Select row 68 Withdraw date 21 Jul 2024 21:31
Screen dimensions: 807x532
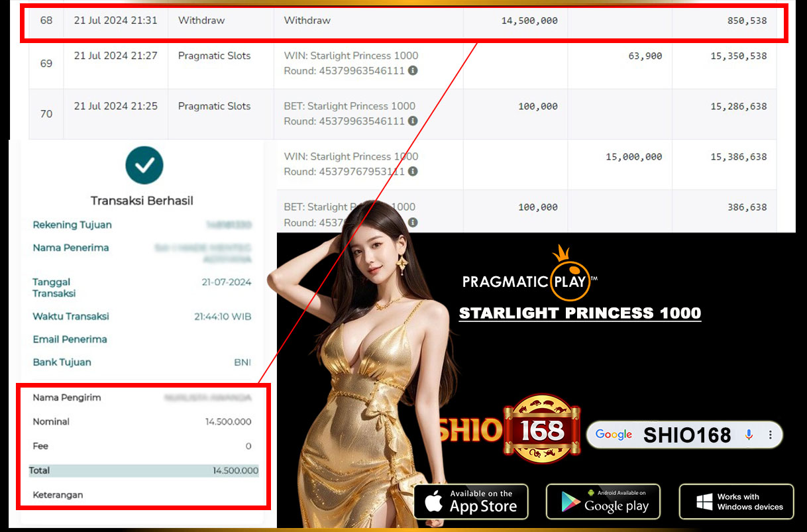click(x=116, y=21)
